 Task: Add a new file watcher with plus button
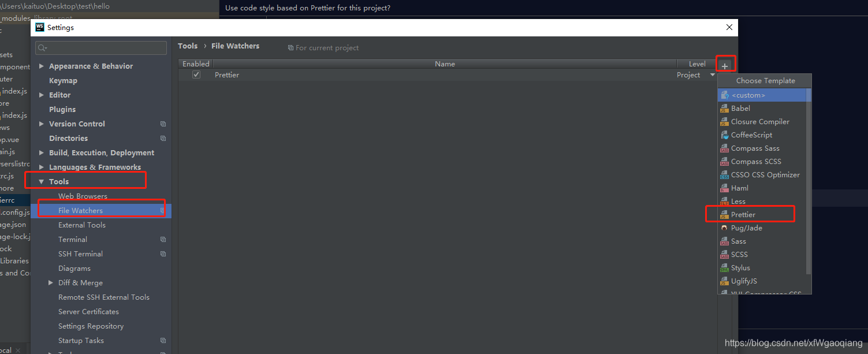point(725,66)
